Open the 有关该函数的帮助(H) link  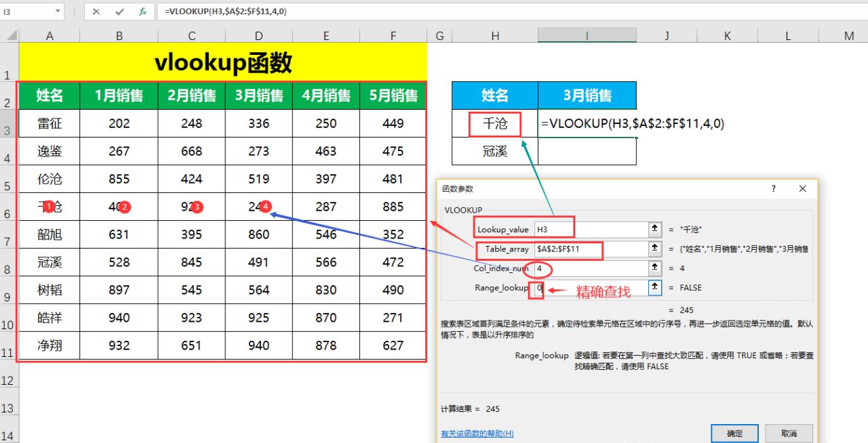click(477, 434)
